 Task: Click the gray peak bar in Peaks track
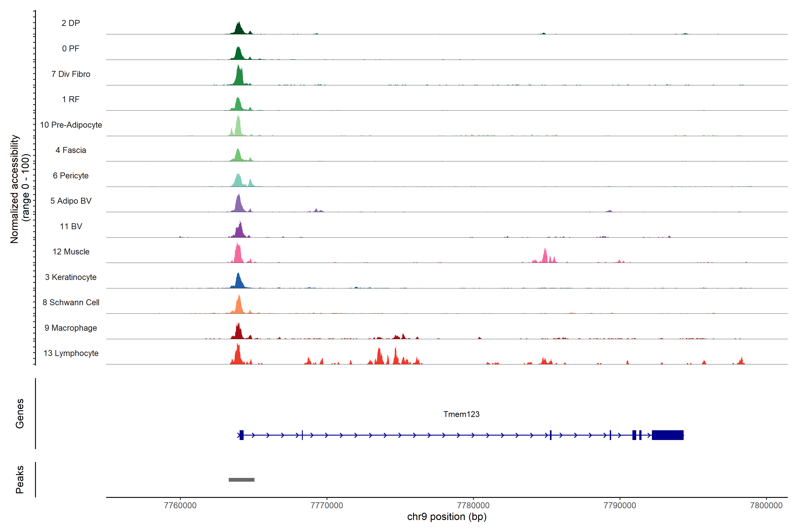point(241,479)
